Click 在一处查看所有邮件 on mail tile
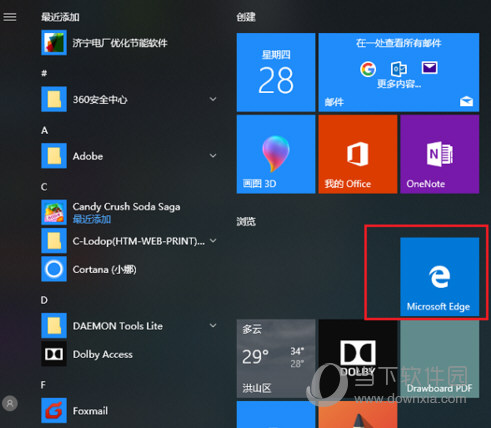Screen dimensions: 491x428 [399, 43]
